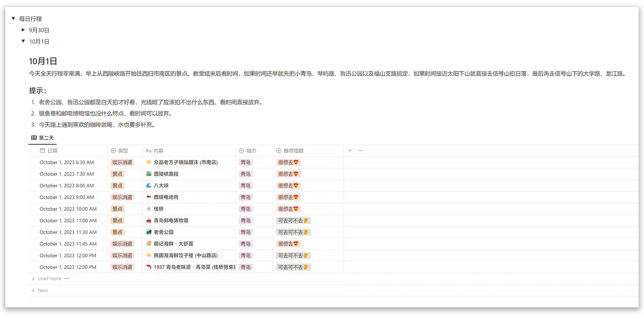Click the plus icon to add column
This screenshot has width=644, height=317.
350,151
